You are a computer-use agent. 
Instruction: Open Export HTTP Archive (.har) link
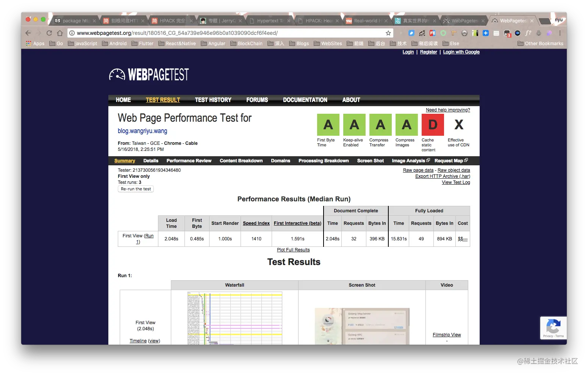pos(443,176)
